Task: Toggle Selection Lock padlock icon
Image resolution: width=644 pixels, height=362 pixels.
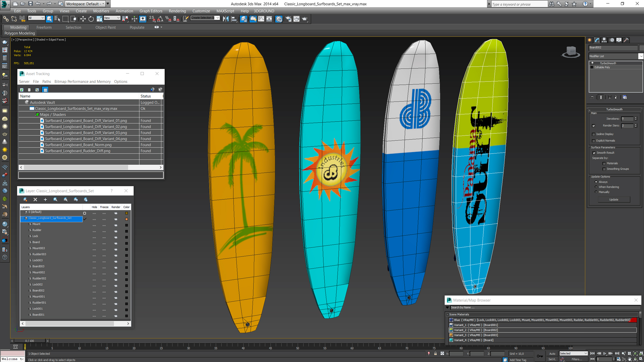Action: pyautogui.click(x=435, y=354)
